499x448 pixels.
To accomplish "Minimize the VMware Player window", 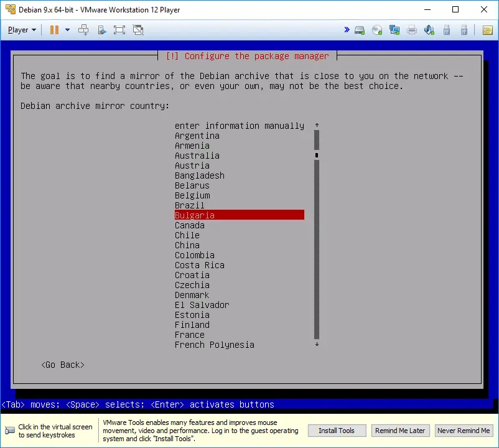I will (x=427, y=9).
